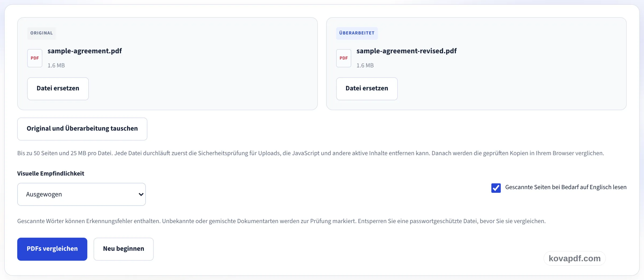Click the note starting 'Bis zu 50 Seiten'
The image size is (644, 280).
pyautogui.click(x=310, y=153)
